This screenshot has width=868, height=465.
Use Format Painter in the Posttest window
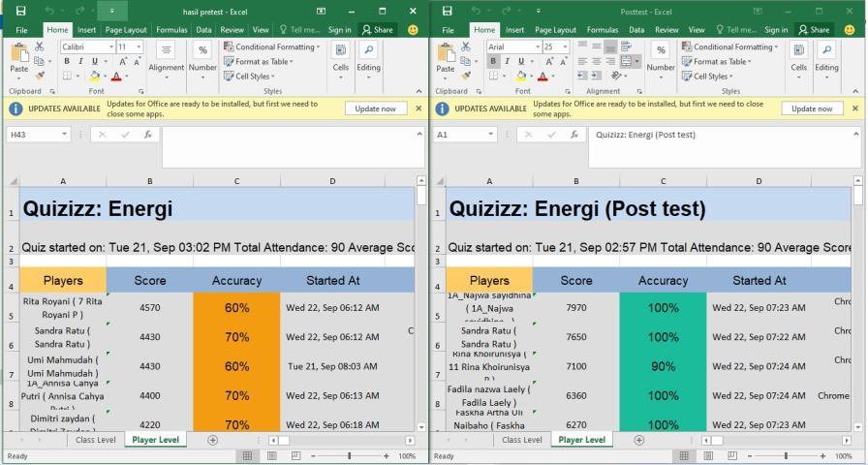pyautogui.click(x=466, y=76)
